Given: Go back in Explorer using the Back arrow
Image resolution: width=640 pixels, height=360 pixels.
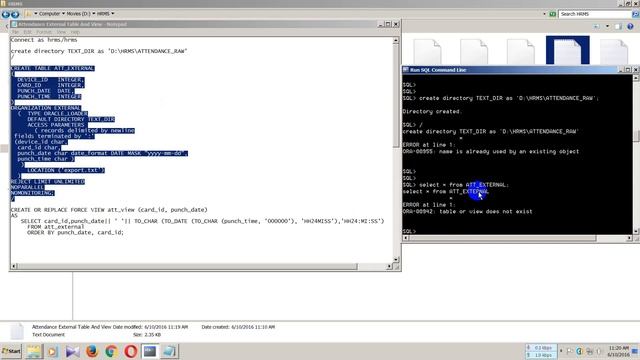Looking at the screenshot, I should pos(5,14).
